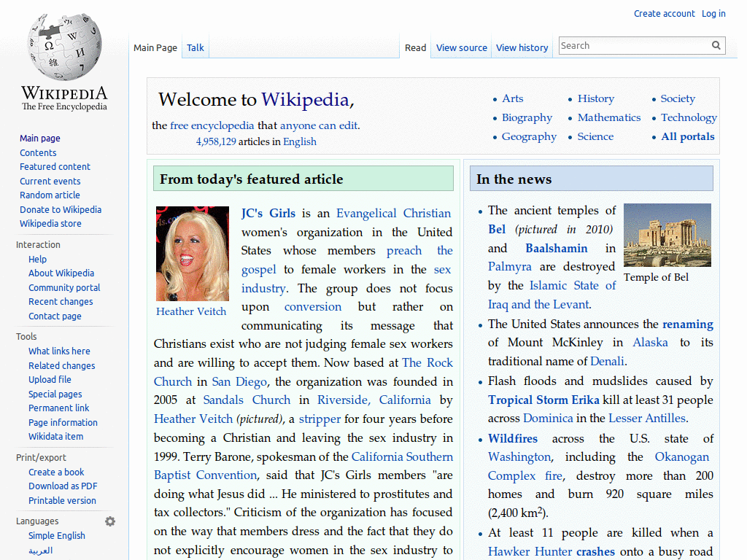Open the Help link

click(x=38, y=259)
